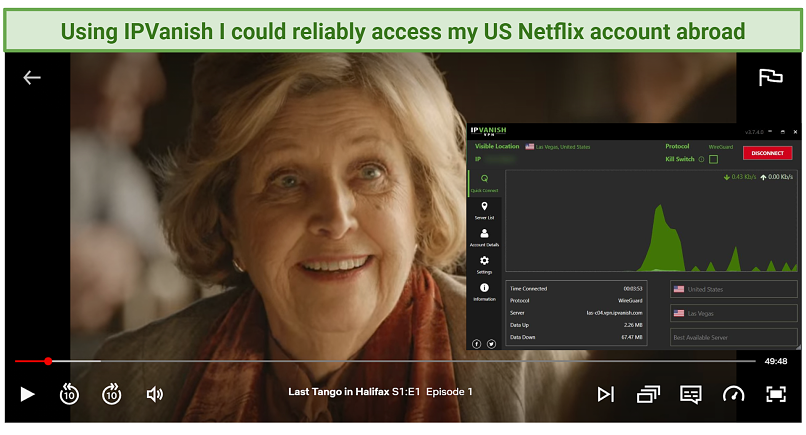Click the red DISCONNECT button
This screenshot has width=806, height=435.
[767, 153]
